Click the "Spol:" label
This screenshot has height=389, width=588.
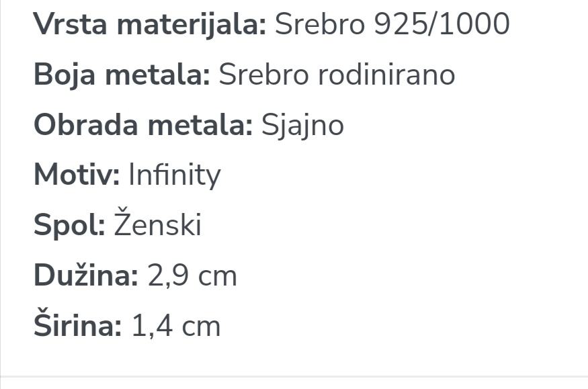click(69, 225)
